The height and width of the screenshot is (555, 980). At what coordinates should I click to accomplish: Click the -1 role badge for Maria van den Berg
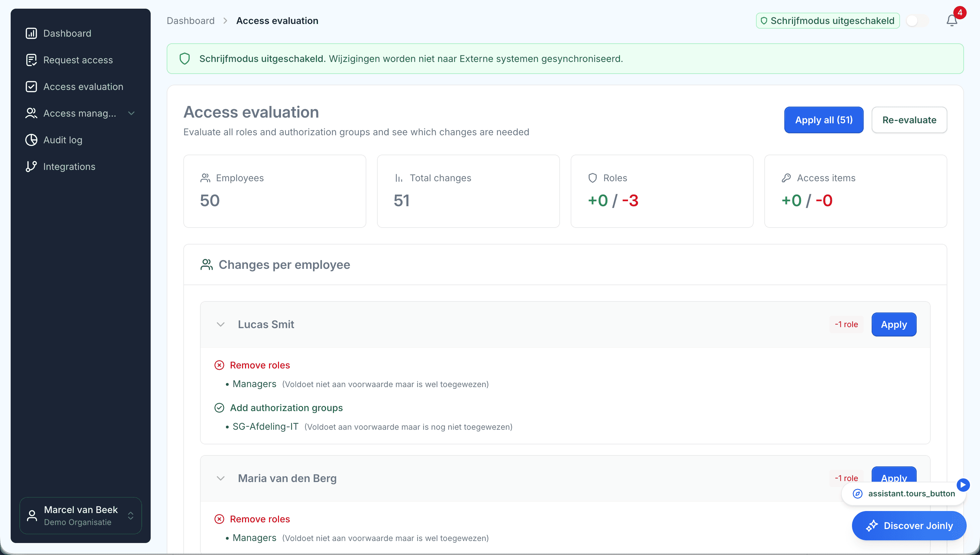(846, 478)
